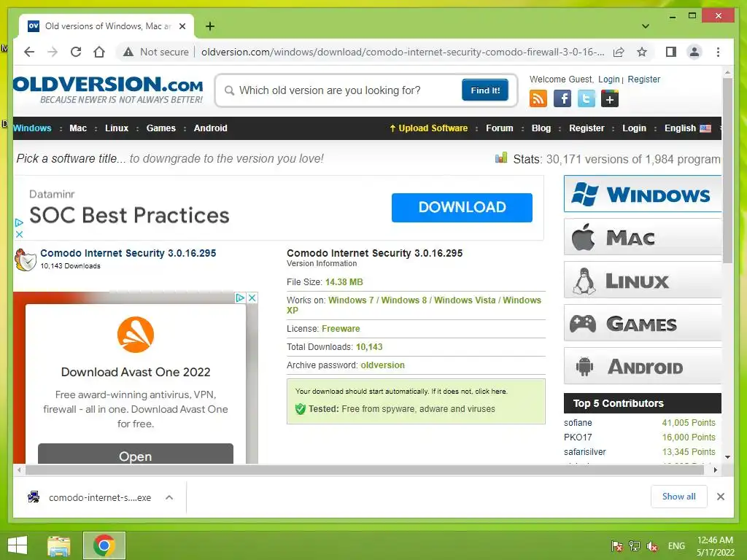Click the dark plus share icon

pyautogui.click(x=610, y=99)
